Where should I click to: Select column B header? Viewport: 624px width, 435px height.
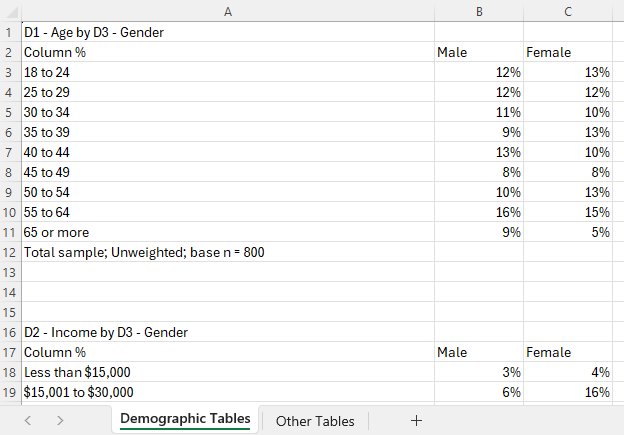(x=479, y=12)
